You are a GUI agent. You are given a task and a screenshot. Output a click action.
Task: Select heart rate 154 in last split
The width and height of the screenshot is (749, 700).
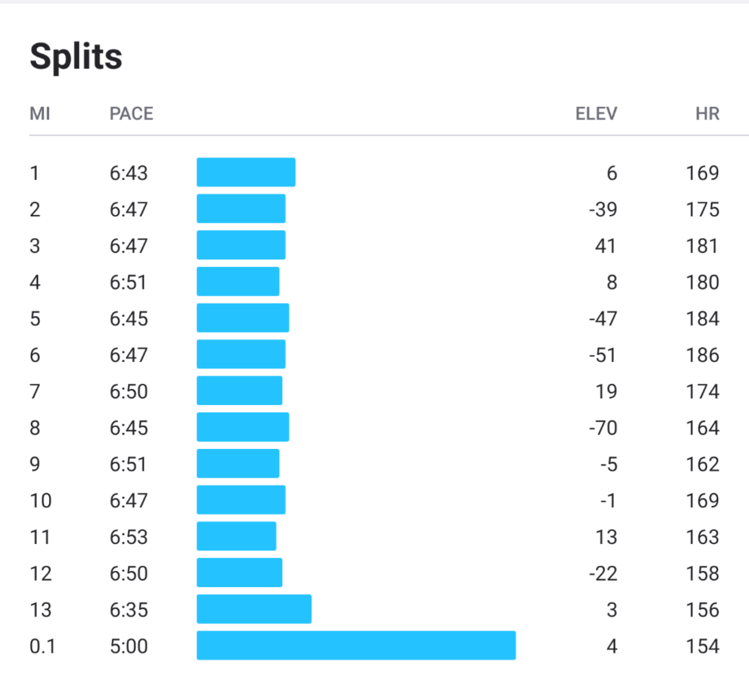703,646
